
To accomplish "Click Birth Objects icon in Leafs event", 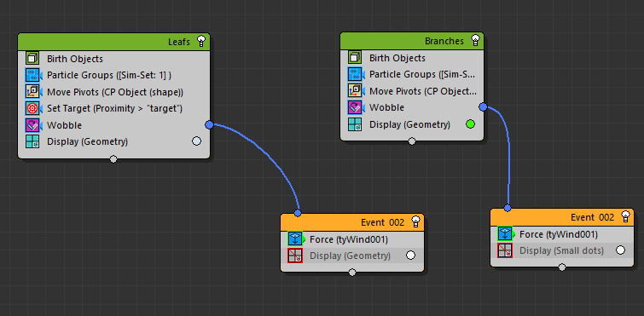I will pos(32,59).
